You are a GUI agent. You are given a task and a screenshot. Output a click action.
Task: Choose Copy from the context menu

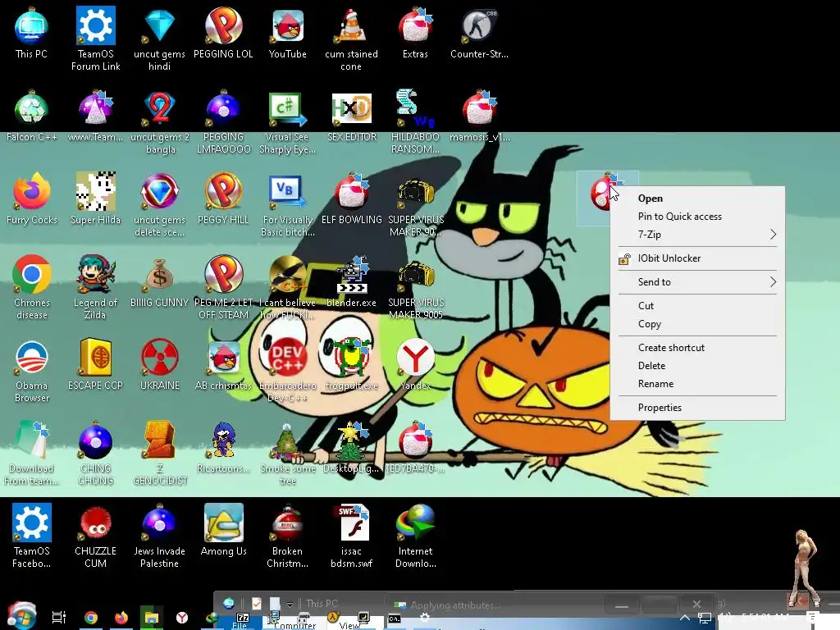tap(697, 324)
